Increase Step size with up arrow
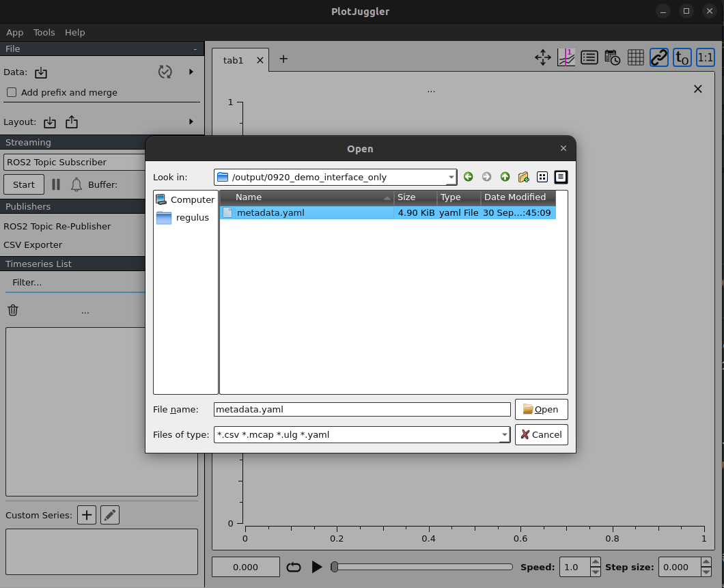 click(706, 562)
